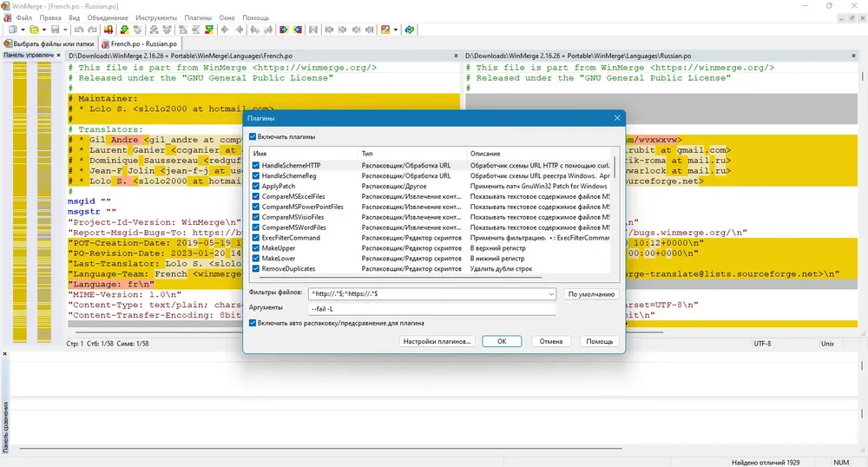Click the Настройки плагинов button
868x467 pixels.
(437, 341)
